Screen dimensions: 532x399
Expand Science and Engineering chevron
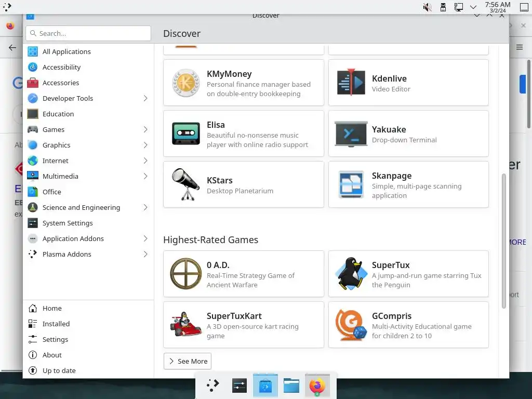[145, 208]
